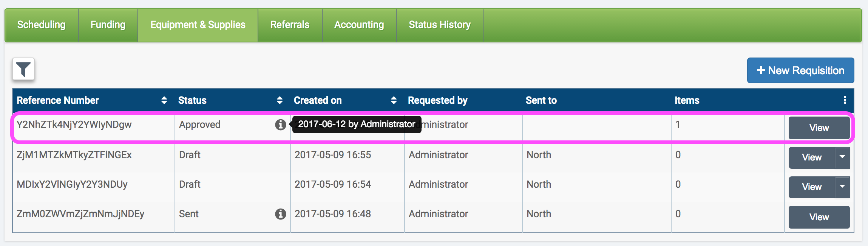View draft requisition created at 16:55
The image size is (868, 246).
click(x=811, y=157)
